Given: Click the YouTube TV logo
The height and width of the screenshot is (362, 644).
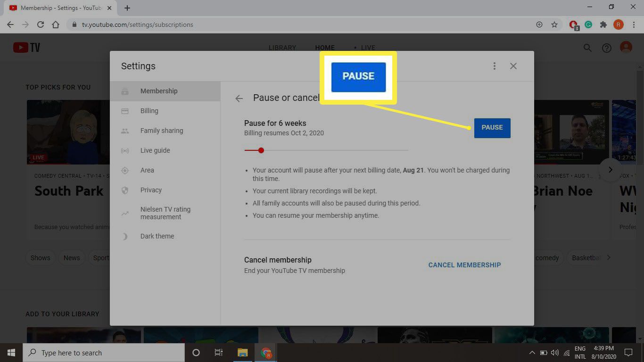Looking at the screenshot, I should coord(26,48).
